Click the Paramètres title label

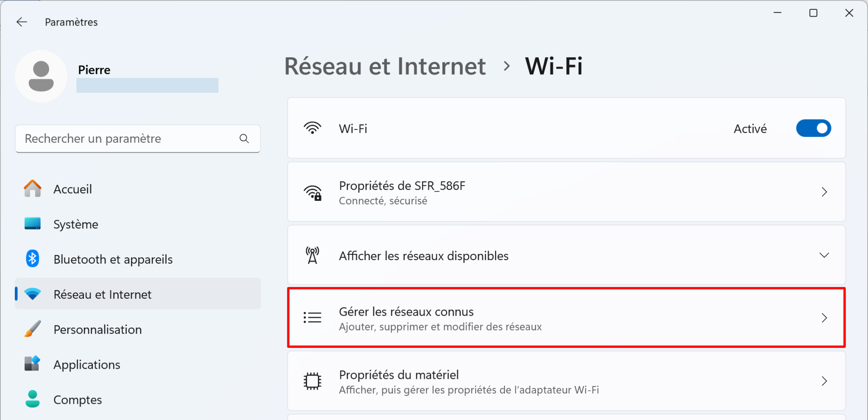tap(71, 22)
